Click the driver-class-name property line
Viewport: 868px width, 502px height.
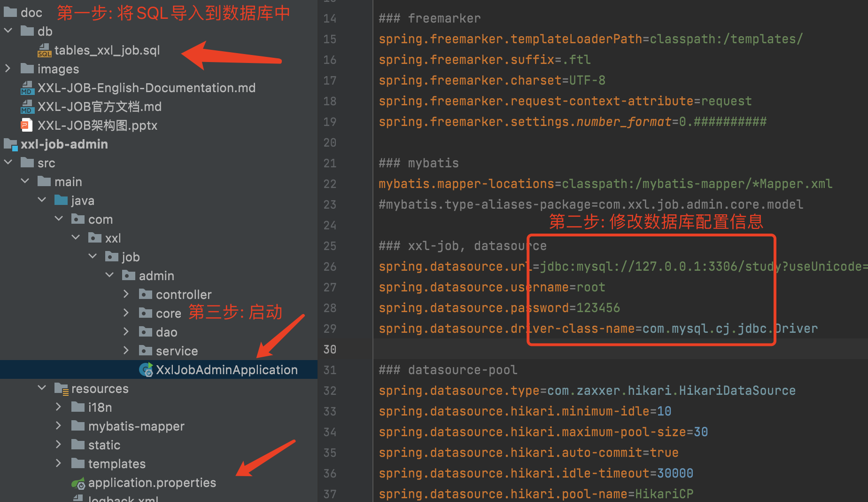pos(598,329)
